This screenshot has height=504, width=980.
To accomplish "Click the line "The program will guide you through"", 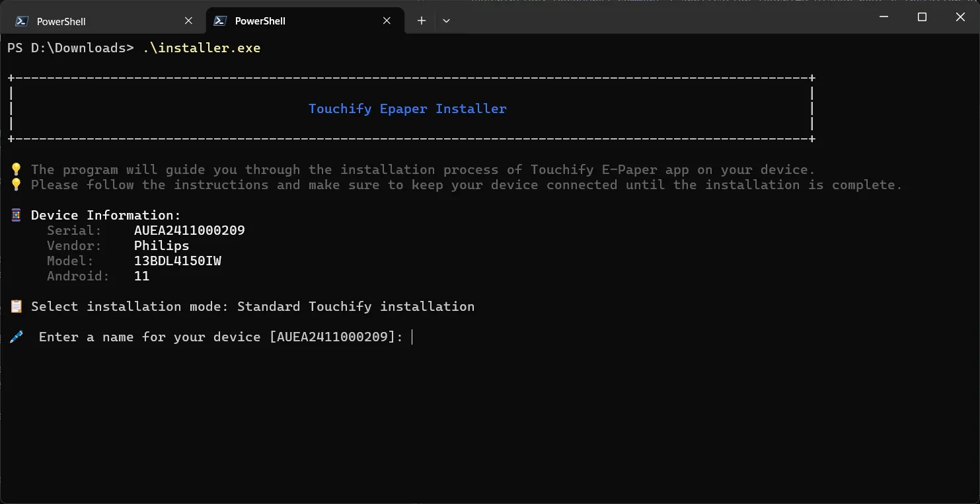I will 424,170.
